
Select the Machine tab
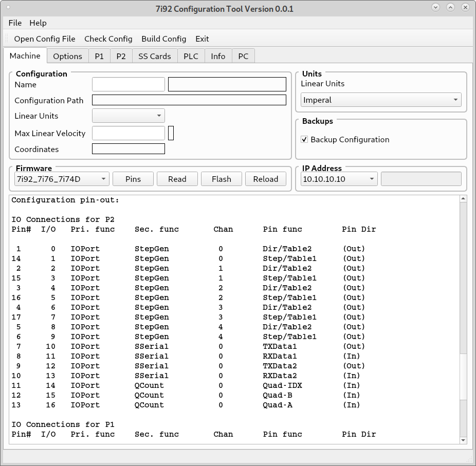[25, 56]
